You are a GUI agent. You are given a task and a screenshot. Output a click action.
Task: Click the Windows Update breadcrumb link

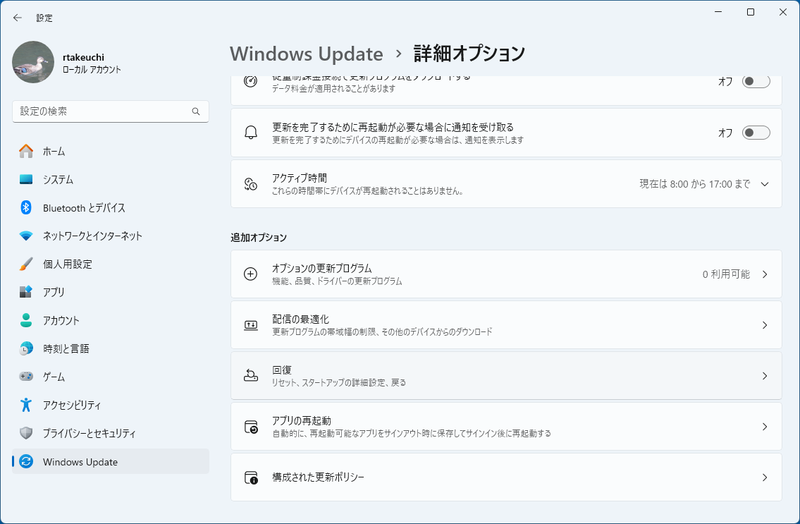pos(306,54)
